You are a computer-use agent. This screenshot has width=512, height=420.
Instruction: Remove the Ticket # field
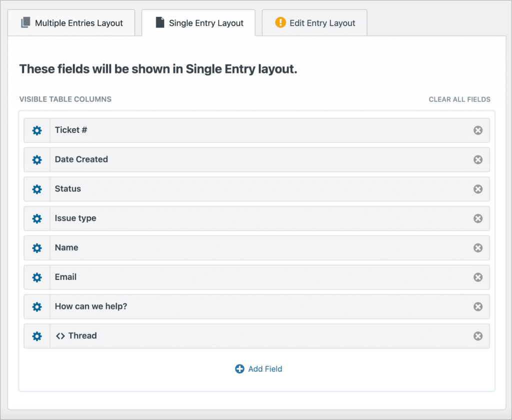(478, 130)
